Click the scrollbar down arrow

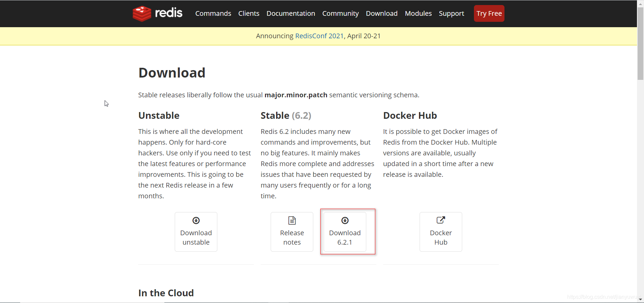[x=640, y=299]
